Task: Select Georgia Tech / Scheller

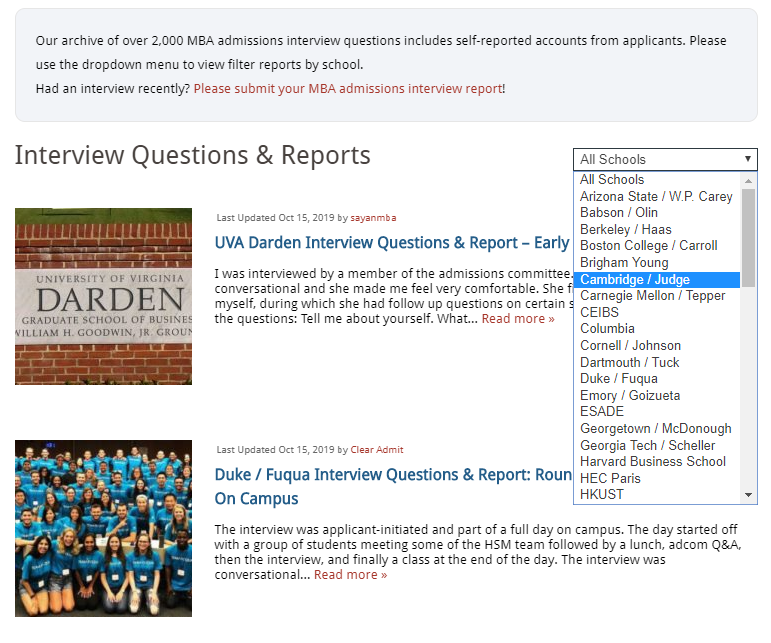Action: click(x=657, y=445)
